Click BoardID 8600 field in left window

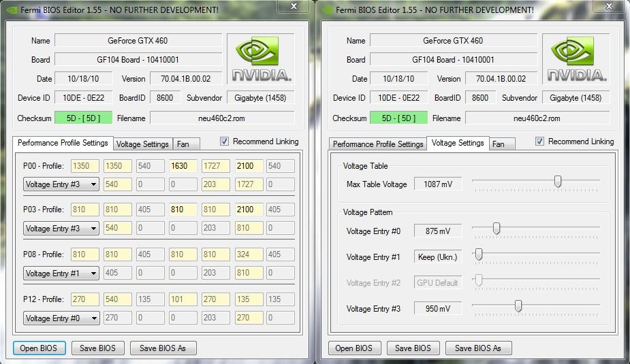click(165, 98)
